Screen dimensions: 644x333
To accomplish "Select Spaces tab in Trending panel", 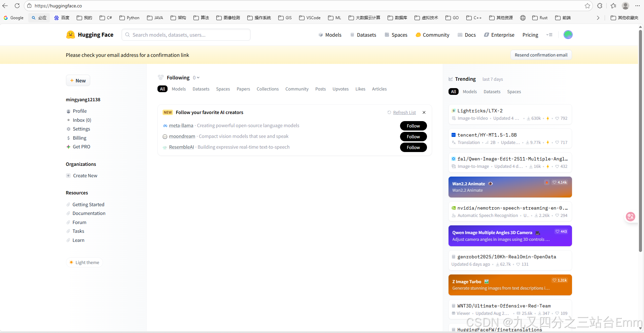I will point(514,91).
